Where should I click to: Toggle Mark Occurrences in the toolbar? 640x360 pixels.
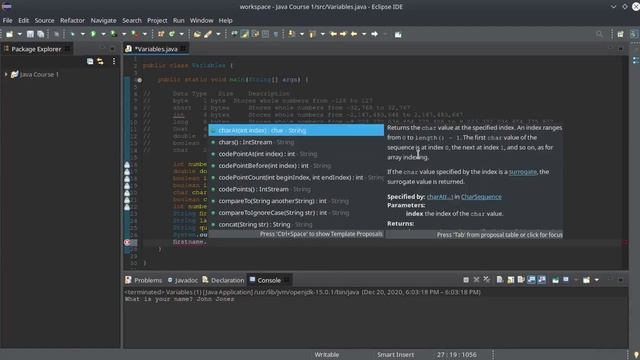[244, 34]
